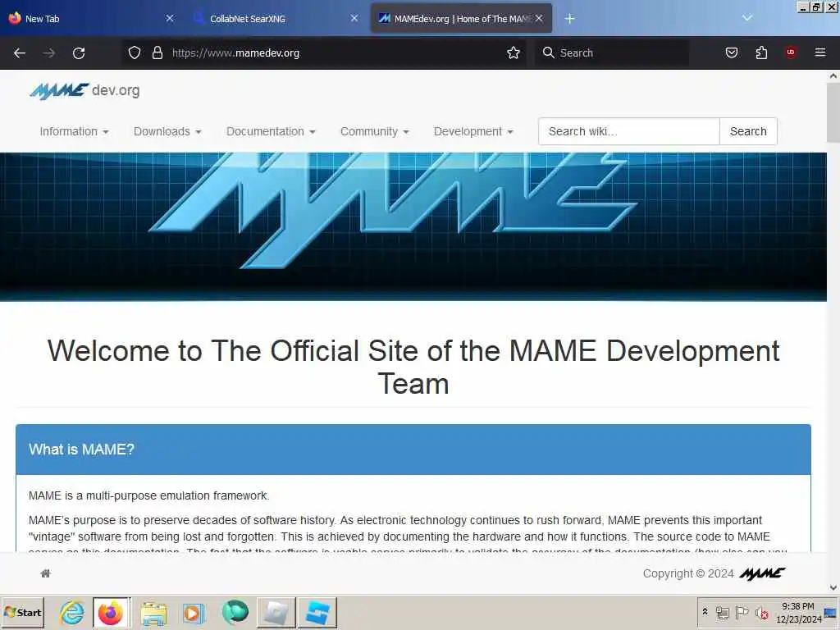Click the Welcome to The Official Site heading
Viewport: 840px width, 630px height.
point(413,367)
